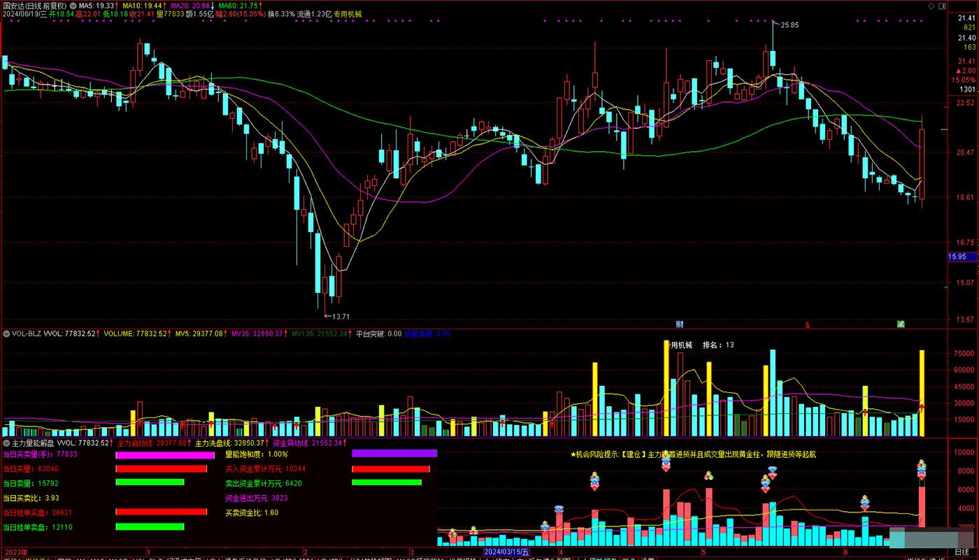Click the red bar beside 买入资金累计万元
The image size is (979, 560).
tap(391, 468)
